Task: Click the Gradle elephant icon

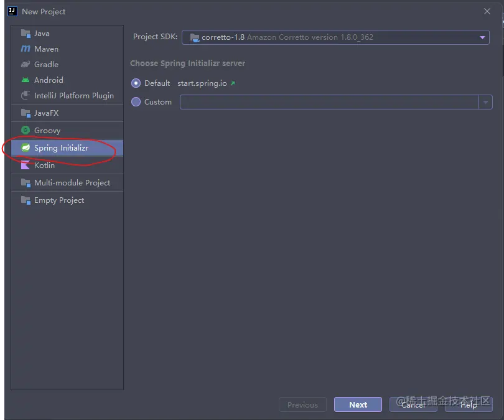Action: click(x=26, y=64)
